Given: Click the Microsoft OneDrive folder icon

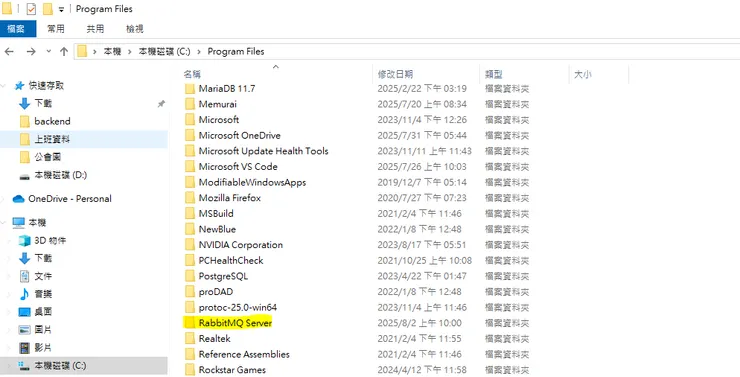Looking at the screenshot, I should [190, 135].
